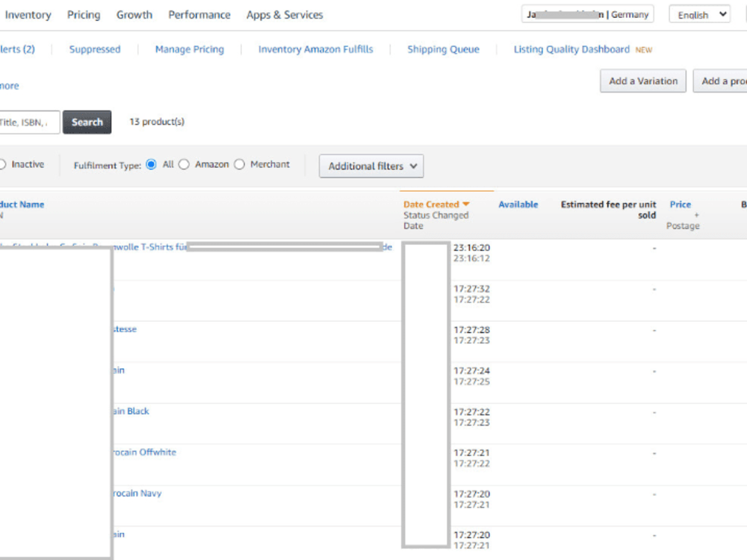The height and width of the screenshot is (560, 747).
Task: Go to Manage Pricing
Action: [190, 49]
